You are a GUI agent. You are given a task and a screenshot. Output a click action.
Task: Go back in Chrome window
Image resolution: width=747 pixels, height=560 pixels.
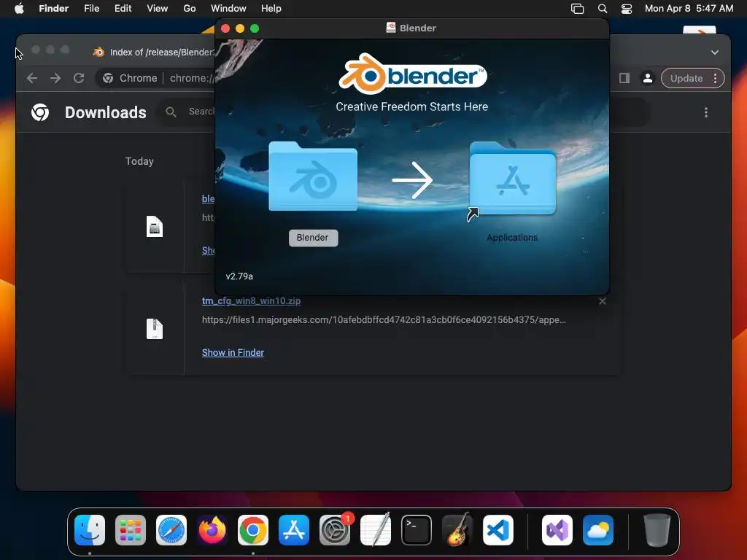point(32,78)
